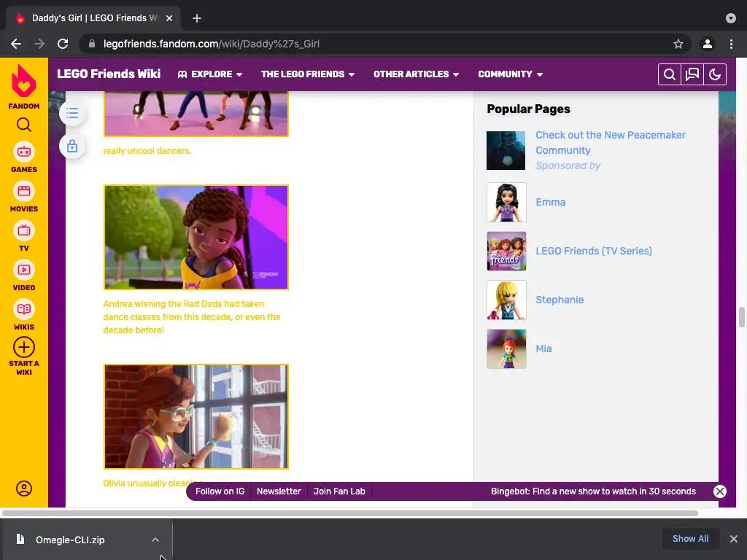This screenshot has width=747, height=560.
Task: Open the Andrea gallery image
Action: (x=196, y=237)
